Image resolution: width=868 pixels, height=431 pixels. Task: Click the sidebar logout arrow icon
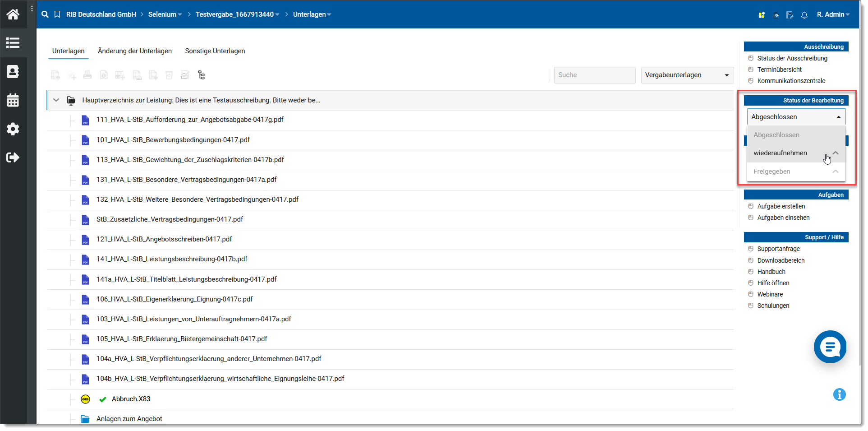point(13,158)
